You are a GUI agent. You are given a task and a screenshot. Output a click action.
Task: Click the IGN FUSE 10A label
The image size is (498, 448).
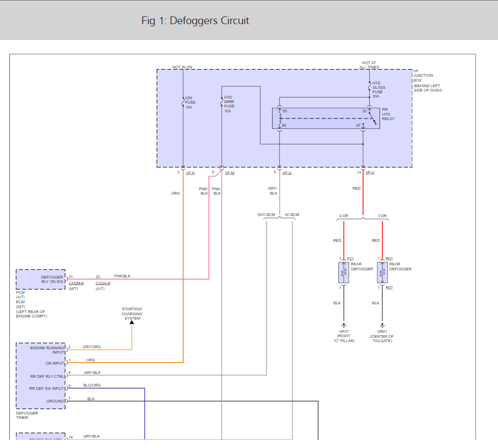pos(190,103)
